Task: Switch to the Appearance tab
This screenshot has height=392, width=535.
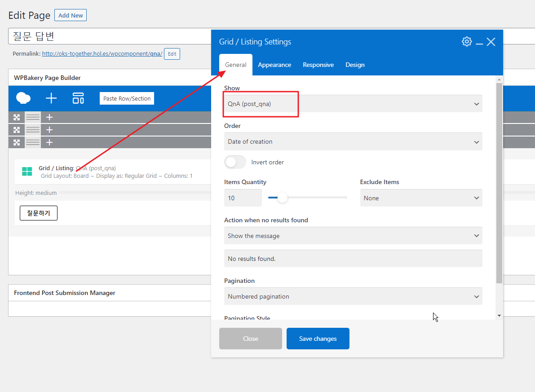Action: pos(274,65)
